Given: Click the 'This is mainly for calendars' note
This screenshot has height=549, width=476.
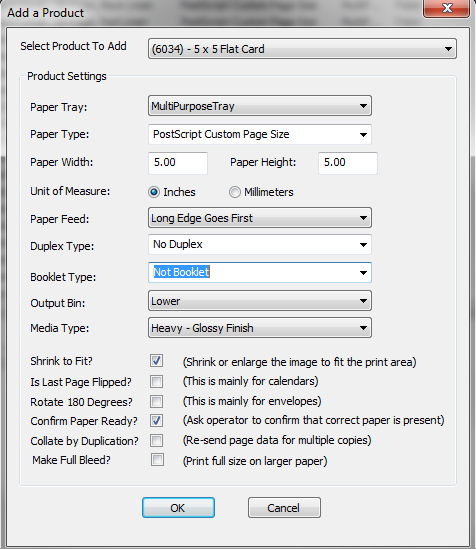Looking at the screenshot, I should click(x=251, y=381).
